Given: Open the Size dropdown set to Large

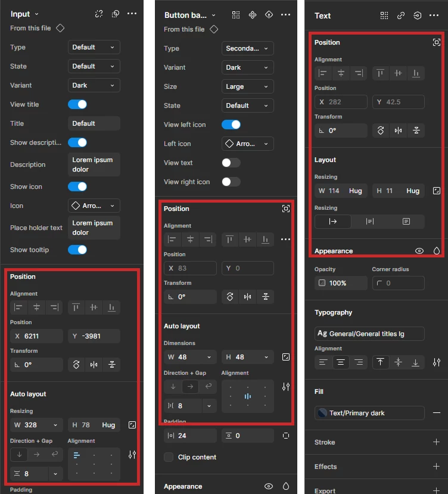Looking at the screenshot, I should click(x=248, y=86).
